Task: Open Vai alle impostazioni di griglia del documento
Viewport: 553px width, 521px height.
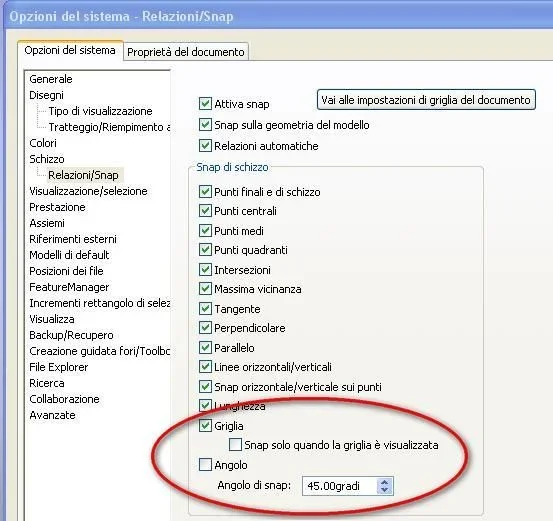Action: tap(426, 100)
